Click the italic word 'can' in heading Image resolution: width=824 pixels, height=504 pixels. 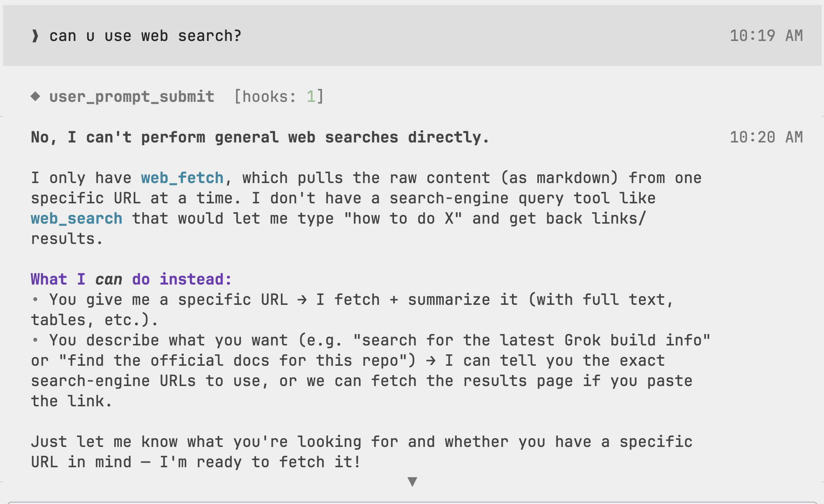[x=109, y=279]
